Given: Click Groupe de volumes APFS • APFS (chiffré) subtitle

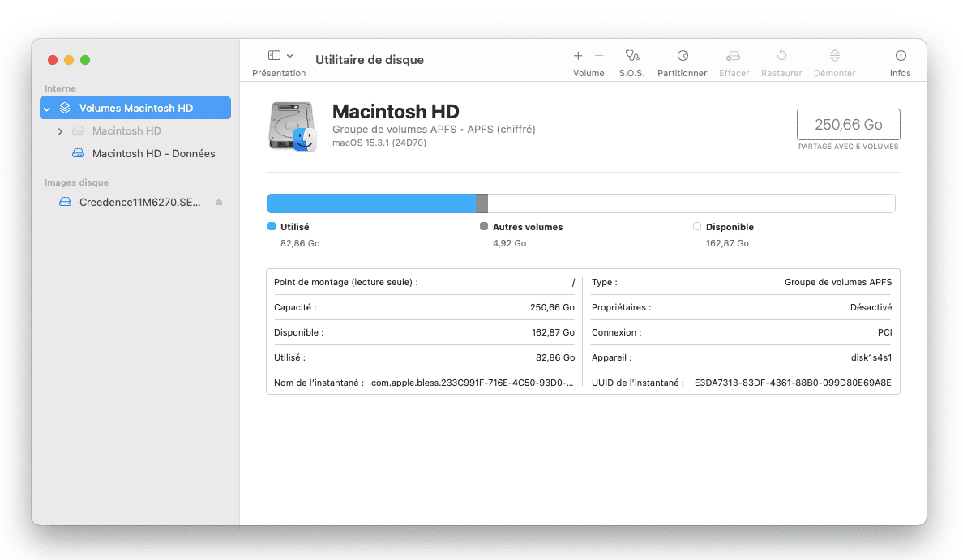Looking at the screenshot, I should tap(434, 130).
